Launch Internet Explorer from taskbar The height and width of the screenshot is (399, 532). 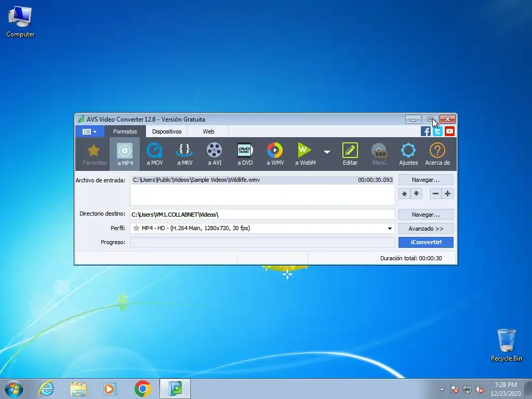(46, 389)
